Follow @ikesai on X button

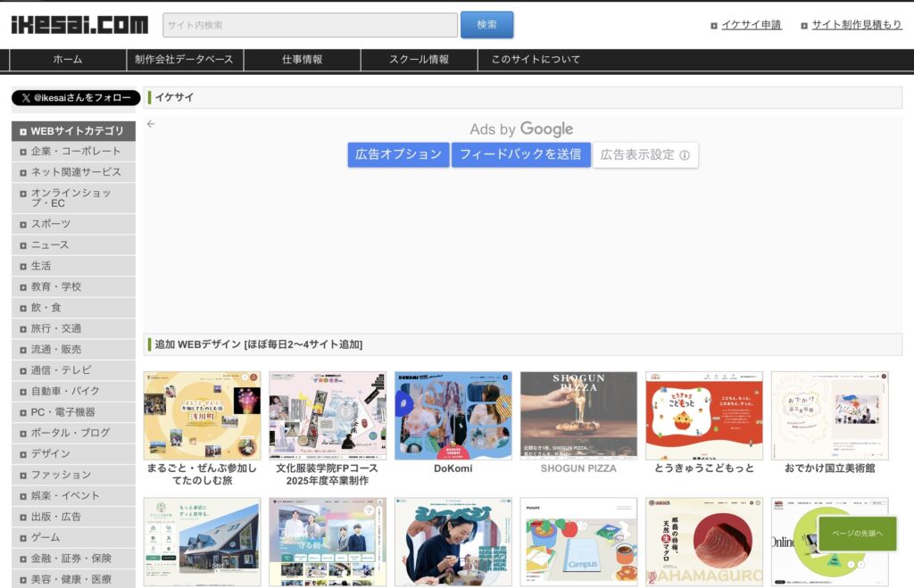(x=76, y=98)
